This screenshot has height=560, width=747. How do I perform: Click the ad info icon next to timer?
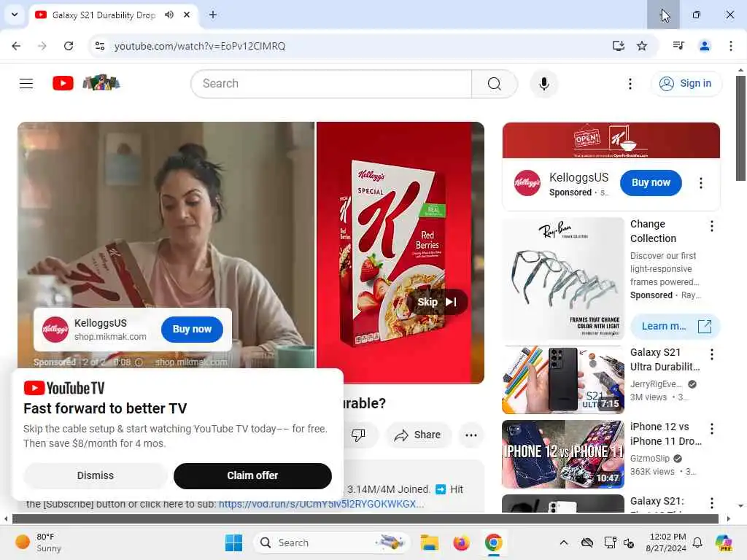coord(139,362)
